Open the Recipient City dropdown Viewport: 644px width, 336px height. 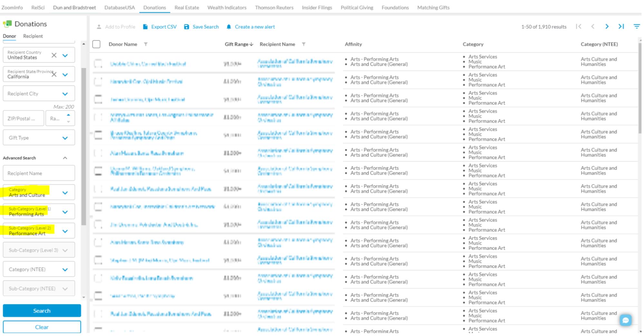65,94
